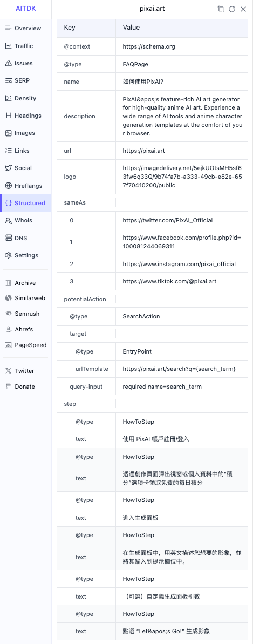Click the https://pixai.art url value
The height and width of the screenshot is (644, 253).
pos(143,151)
